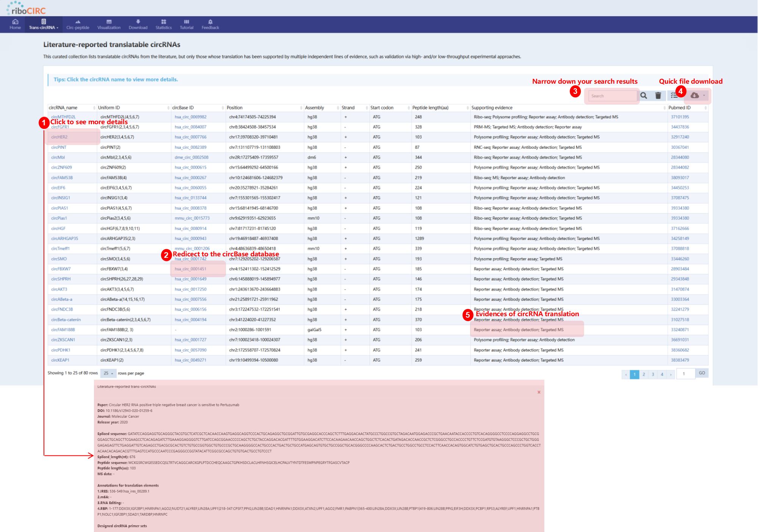
Task: Toggle the column list view icon
Action: click(x=674, y=95)
